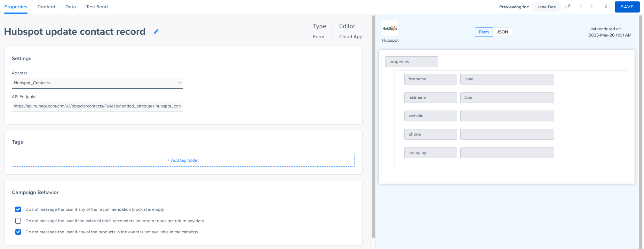Open the Data tab

coord(71,7)
